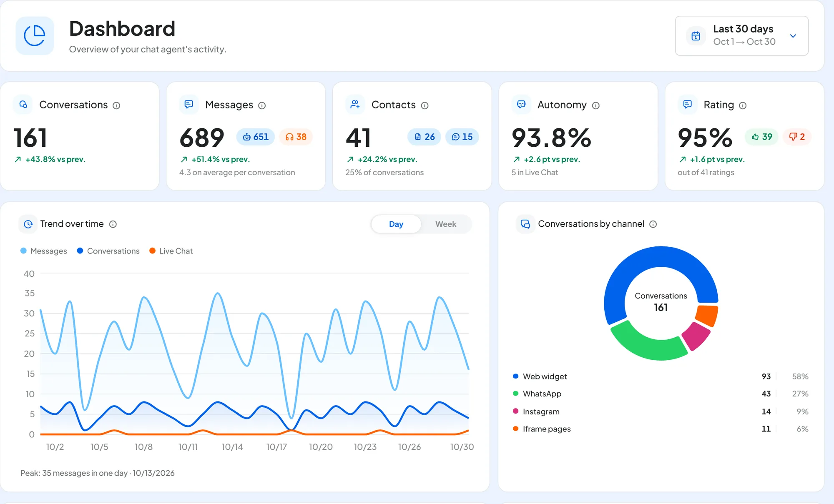Click the +51.4% vs prev. trend text
This screenshot has width=834, height=504.
click(221, 159)
